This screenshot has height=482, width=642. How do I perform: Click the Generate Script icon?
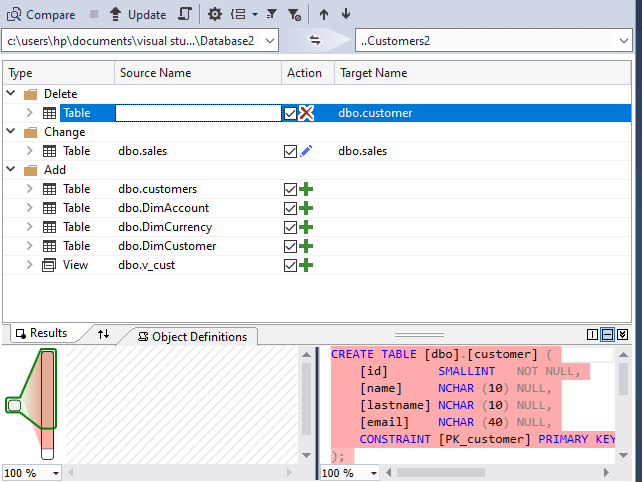coord(185,14)
